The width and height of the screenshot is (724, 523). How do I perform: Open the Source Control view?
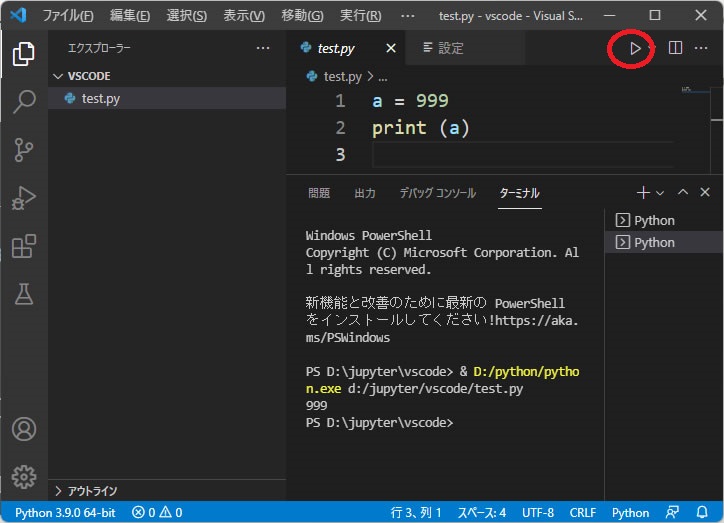(23, 150)
